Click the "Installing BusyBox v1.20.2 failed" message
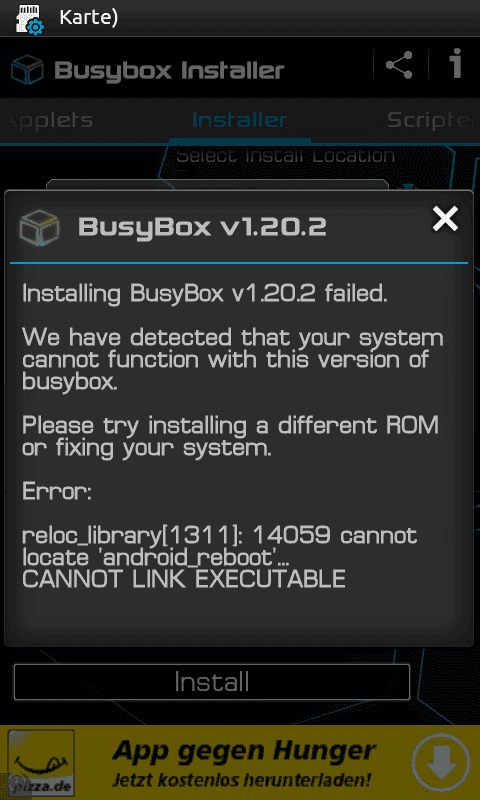This screenshot has height=800, width=480. click(205, 294)
